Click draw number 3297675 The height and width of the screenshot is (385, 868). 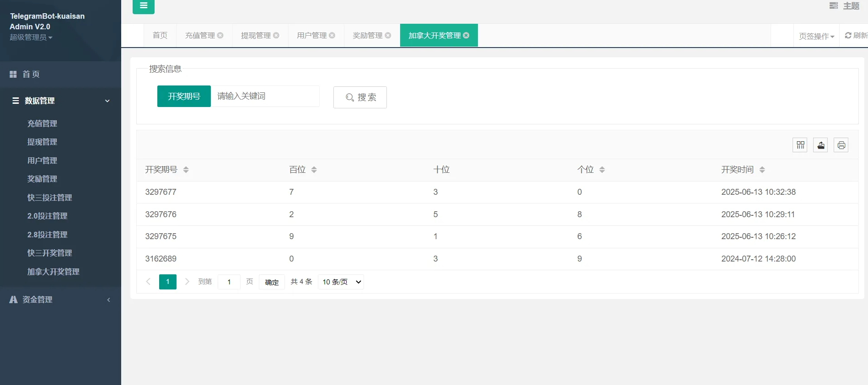pyautogui.click(x=161, y=236)
